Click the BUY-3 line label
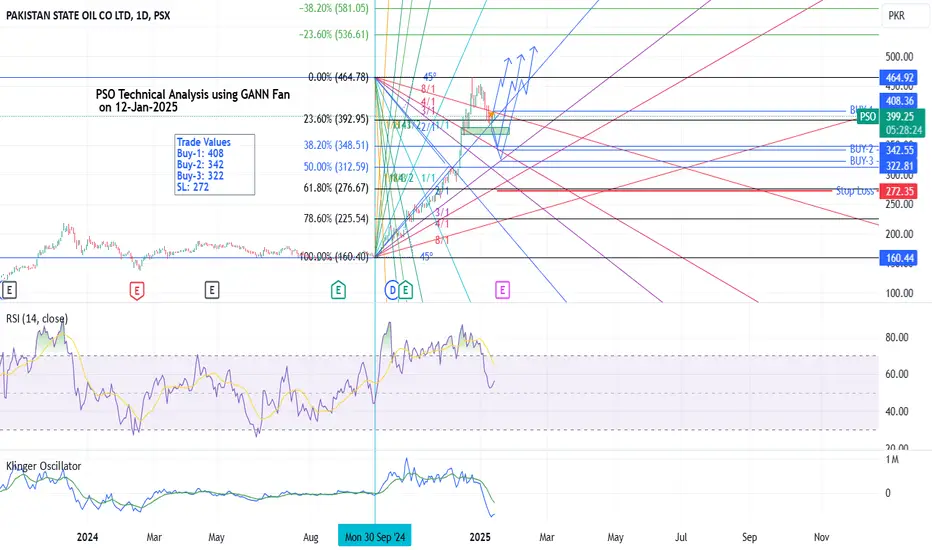This screenshot has height=550, width=932. [x=862, y=161]
